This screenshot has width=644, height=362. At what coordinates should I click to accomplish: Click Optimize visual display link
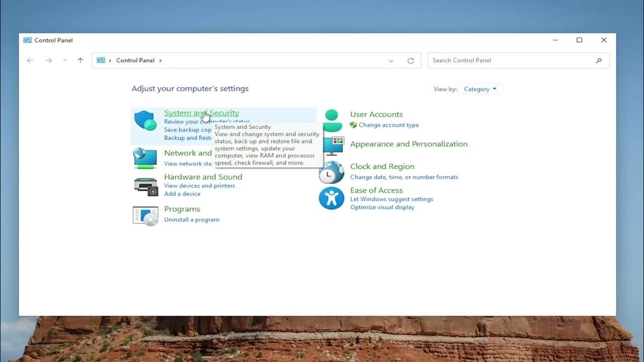(382, 207)
